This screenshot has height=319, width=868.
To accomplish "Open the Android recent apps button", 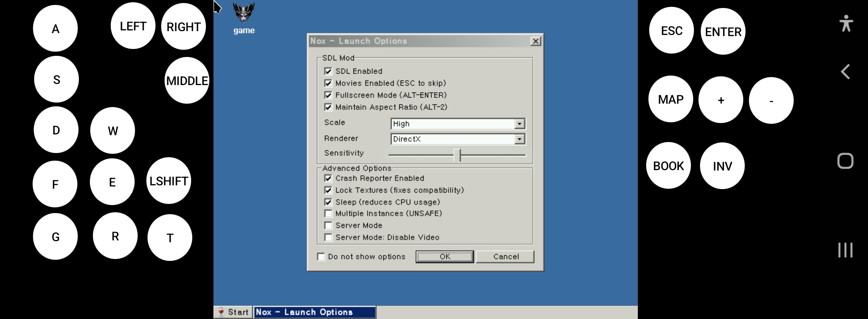I will 845,250.
